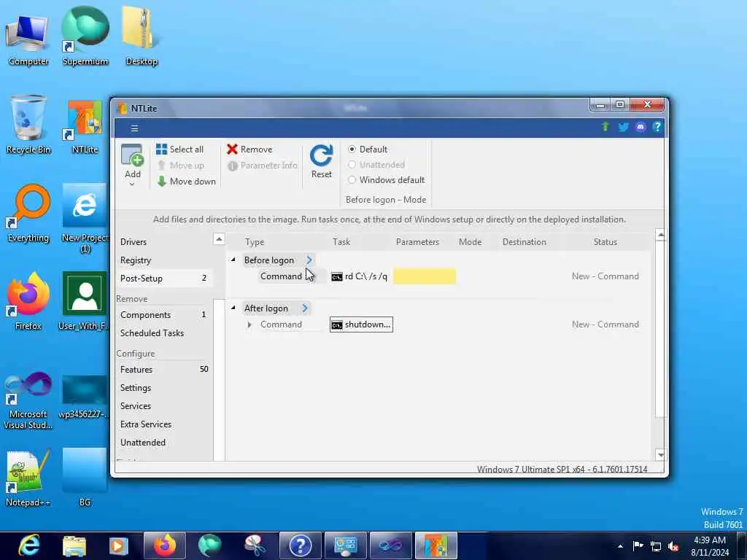This screenshot has height=560, width=747.
Task: Open Internet Explorer in taskbar
Action: 28,545
